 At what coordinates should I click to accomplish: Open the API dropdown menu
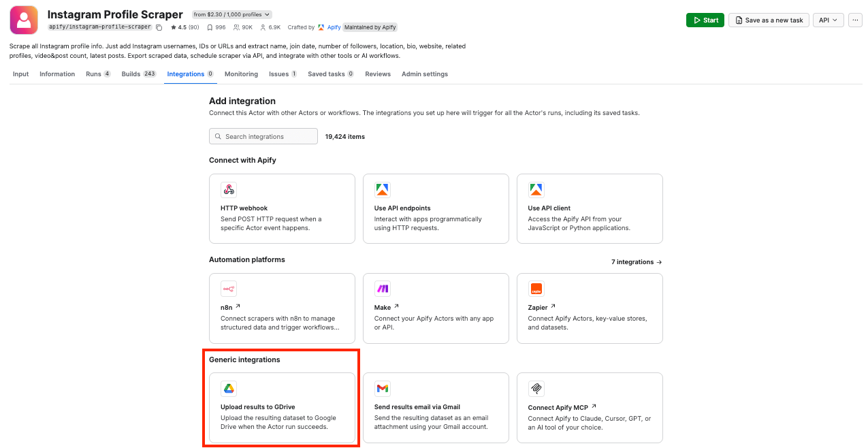coord(828,20)
